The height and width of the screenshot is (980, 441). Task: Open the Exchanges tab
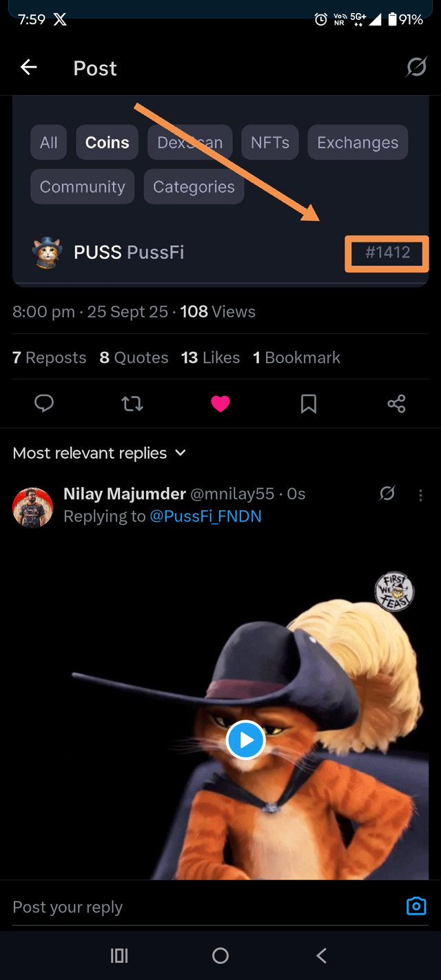[357, 143]
